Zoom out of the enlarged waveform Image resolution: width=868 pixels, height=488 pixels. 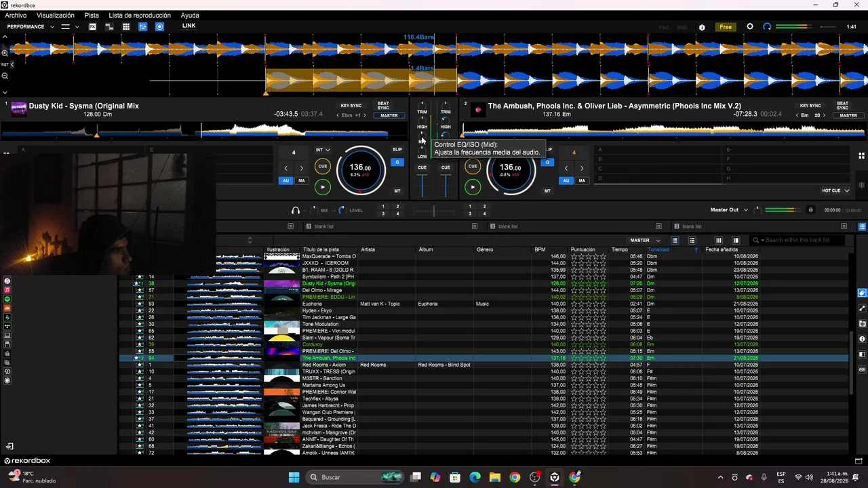[x=5, y=76]
